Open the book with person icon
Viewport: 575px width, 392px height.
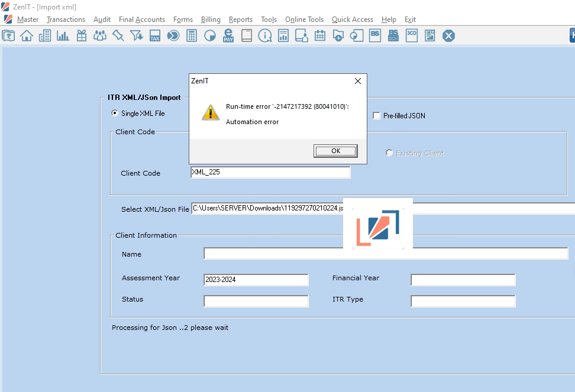302,35
